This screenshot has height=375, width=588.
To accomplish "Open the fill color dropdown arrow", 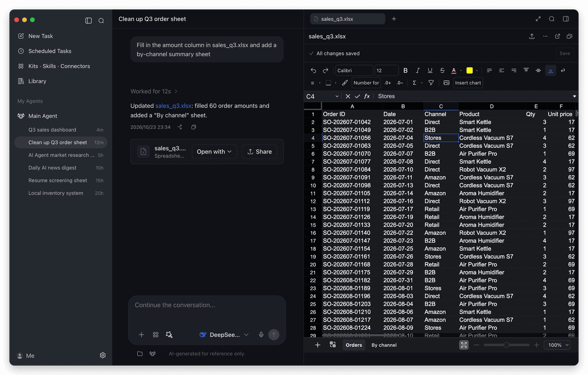I will coord(477,71).
